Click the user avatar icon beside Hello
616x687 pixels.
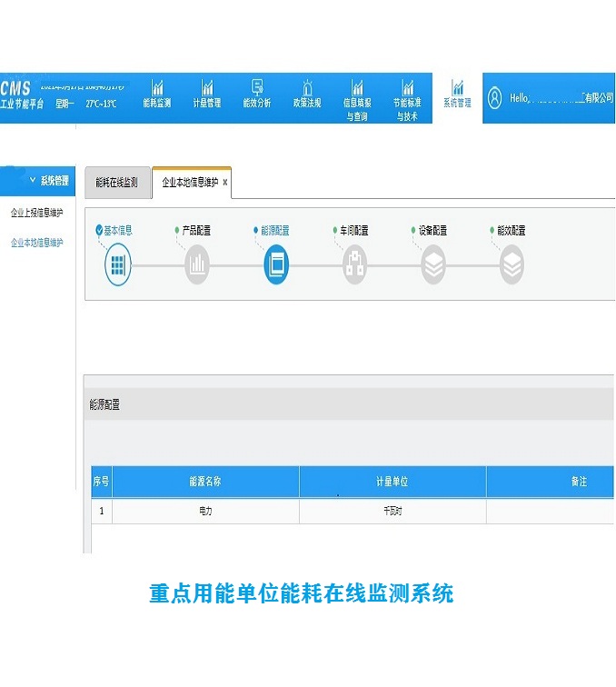(494, 98)
